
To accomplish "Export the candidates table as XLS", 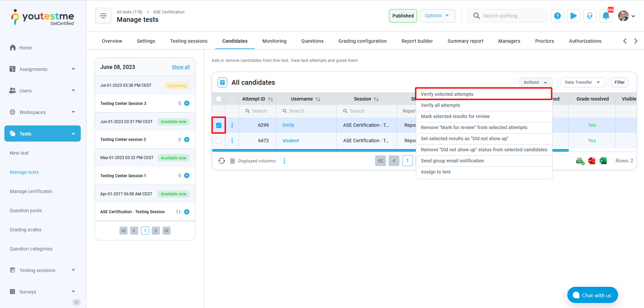I will click(x=580, y=161).
